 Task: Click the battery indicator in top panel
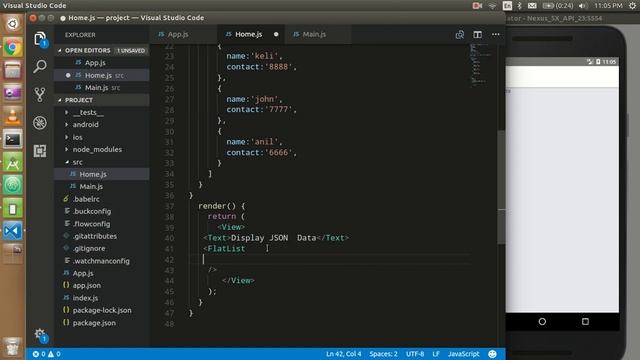[558, 6]
